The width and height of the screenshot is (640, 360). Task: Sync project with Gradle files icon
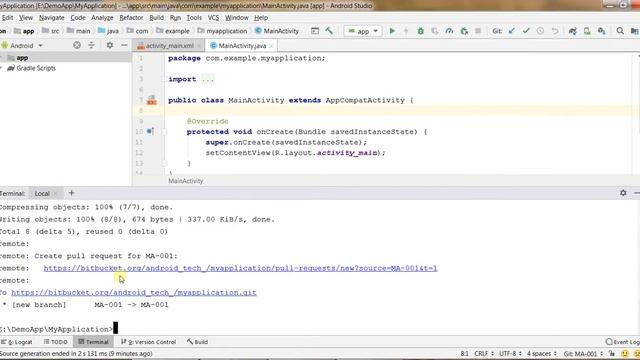coord(573,31)
